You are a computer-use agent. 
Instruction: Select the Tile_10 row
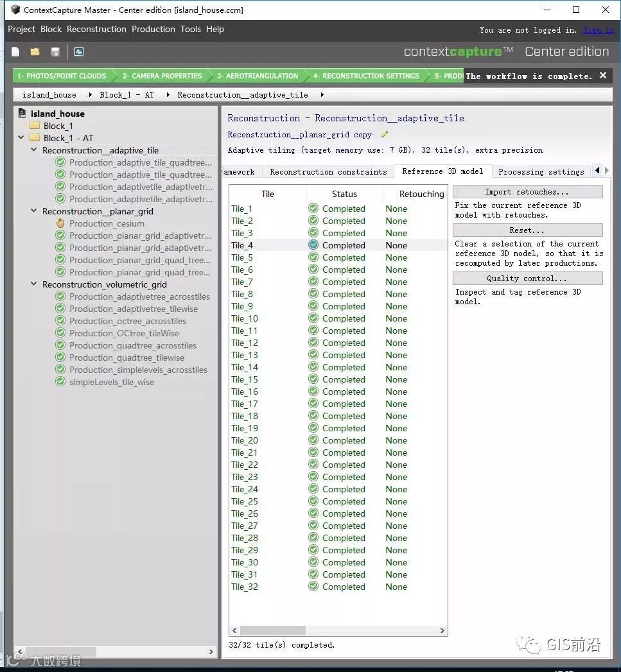[338, 318]
